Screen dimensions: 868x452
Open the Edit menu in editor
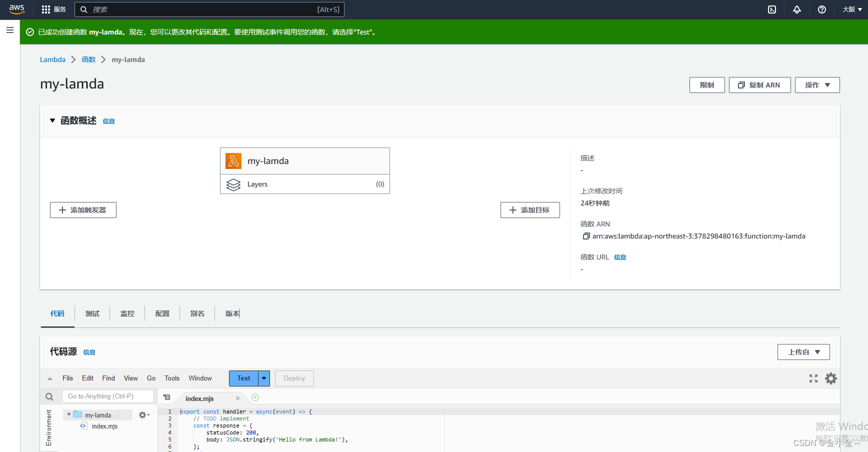coord(87,378)
